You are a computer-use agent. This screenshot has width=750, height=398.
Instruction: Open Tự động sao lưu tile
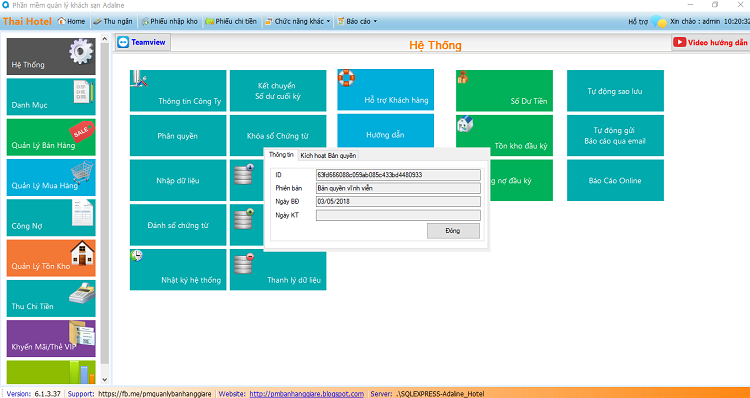click(x=615, y=91)
